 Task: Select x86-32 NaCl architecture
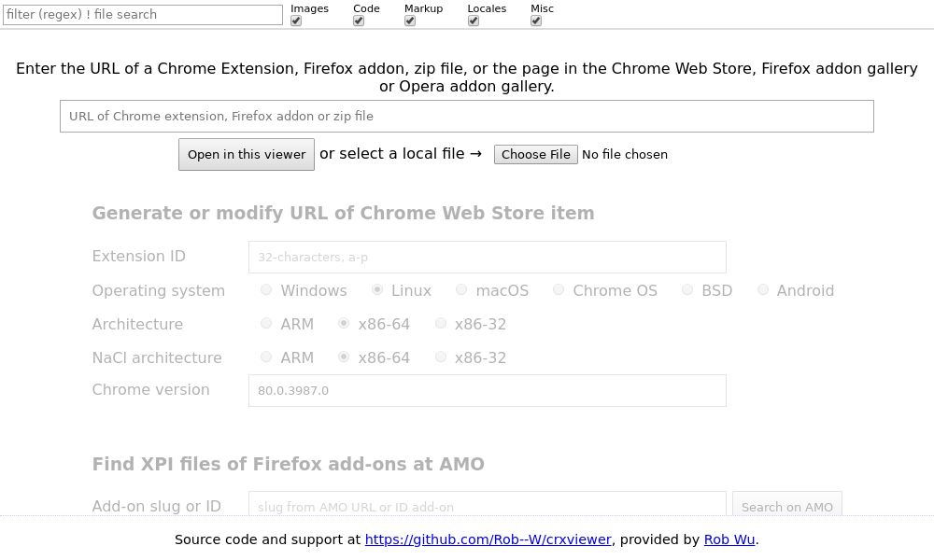point(440,357)
